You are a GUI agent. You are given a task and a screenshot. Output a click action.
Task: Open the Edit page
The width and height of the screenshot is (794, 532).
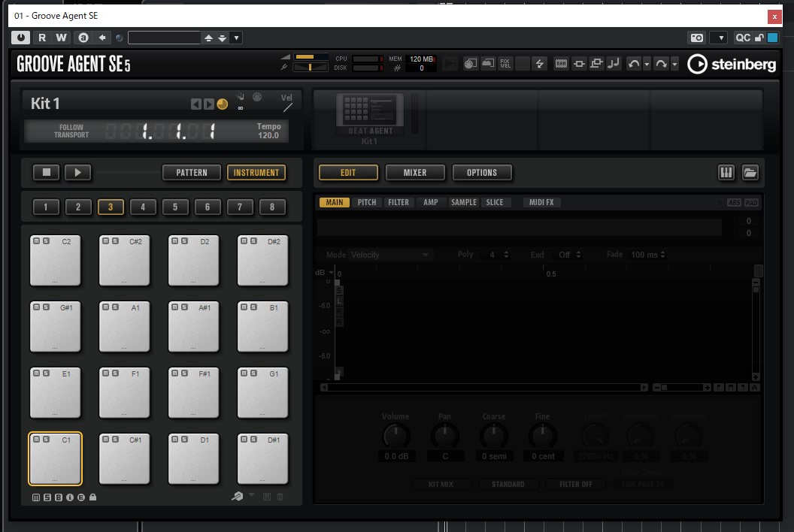348,173
